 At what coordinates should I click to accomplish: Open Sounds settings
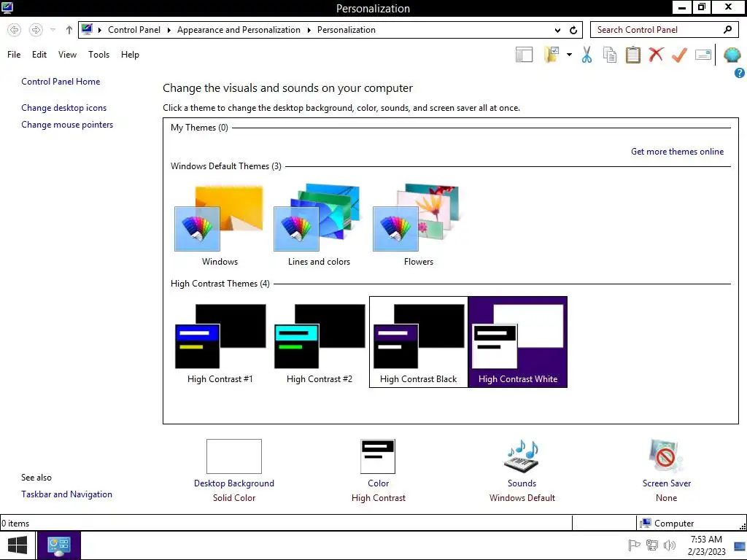click(522, 470)
